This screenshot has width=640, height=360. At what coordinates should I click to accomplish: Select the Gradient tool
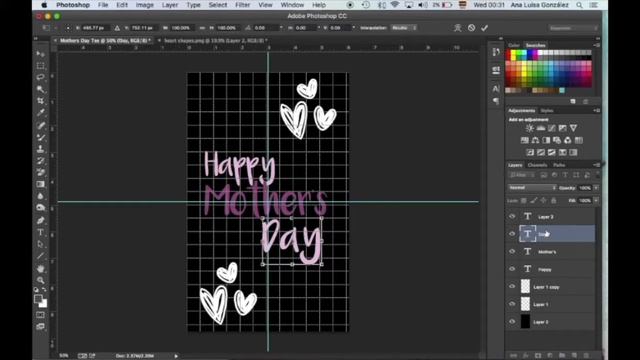pos(40,184)
